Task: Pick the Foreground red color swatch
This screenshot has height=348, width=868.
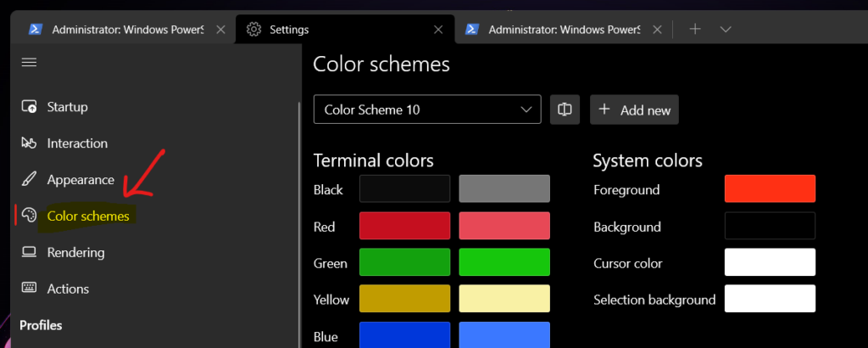Action: [770, 188]
